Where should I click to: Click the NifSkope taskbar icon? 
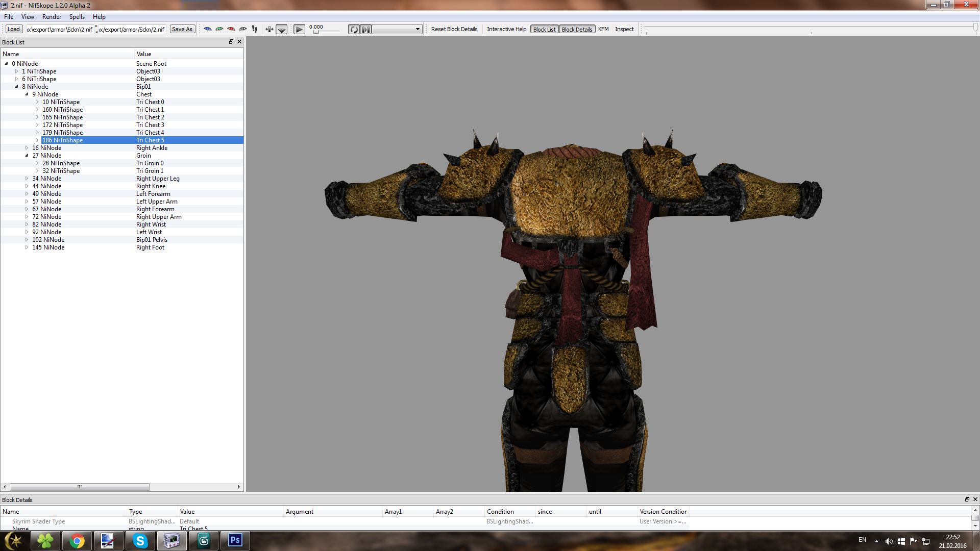171,540
